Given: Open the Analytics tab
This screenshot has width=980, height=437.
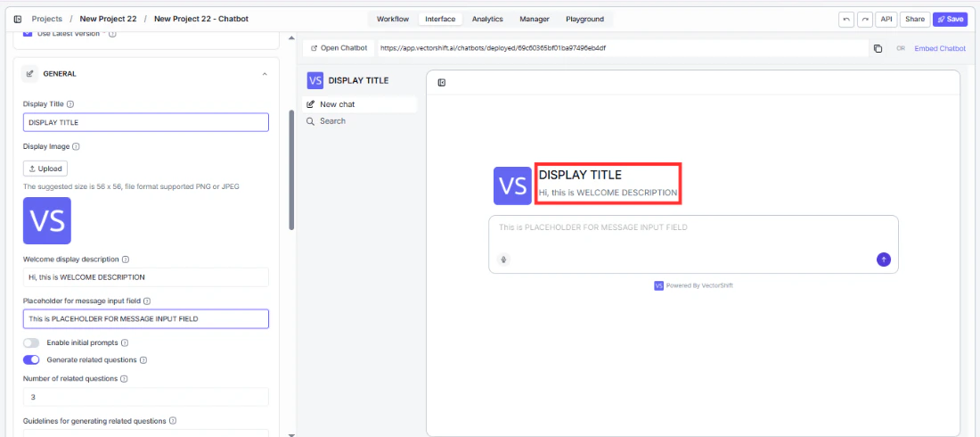Looking at the screenshot, I should [x=487, y=20].
